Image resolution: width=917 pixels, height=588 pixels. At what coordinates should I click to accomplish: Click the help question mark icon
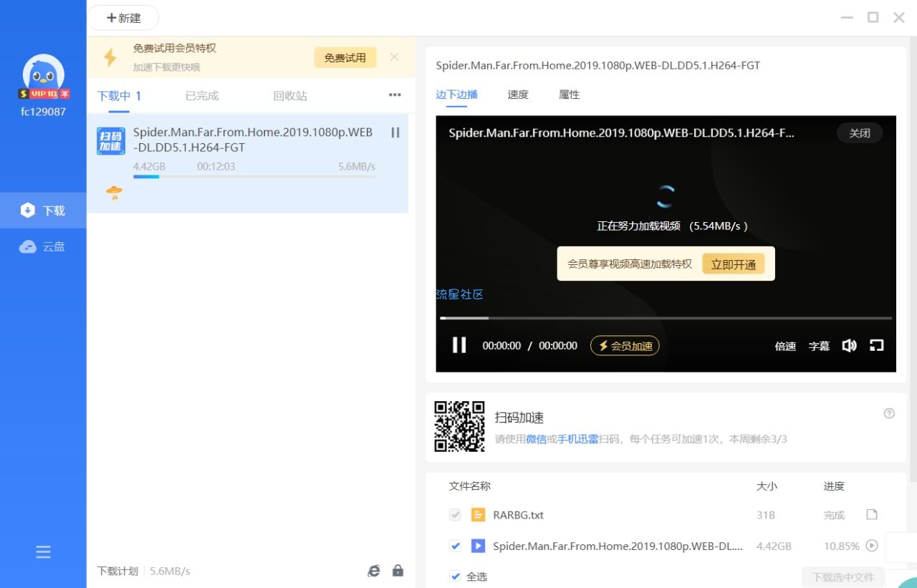889,413
